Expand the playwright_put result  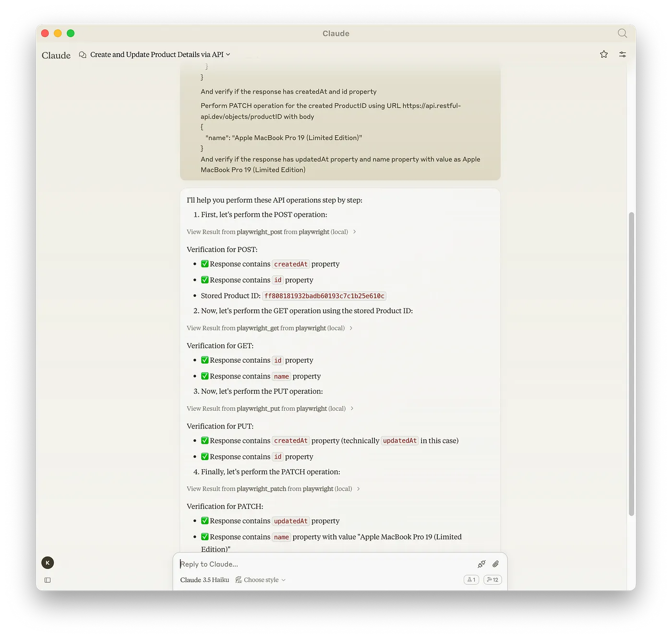270,409
